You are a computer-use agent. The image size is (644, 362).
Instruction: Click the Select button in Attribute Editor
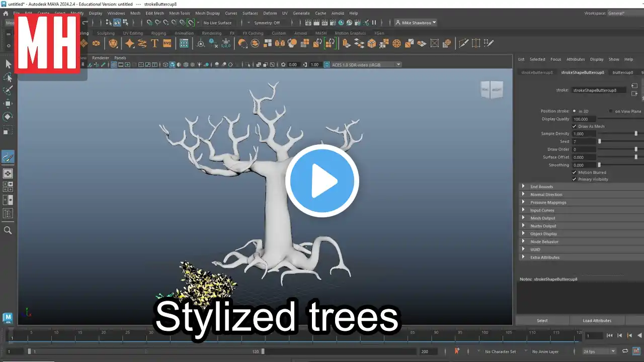pos(542,320)
